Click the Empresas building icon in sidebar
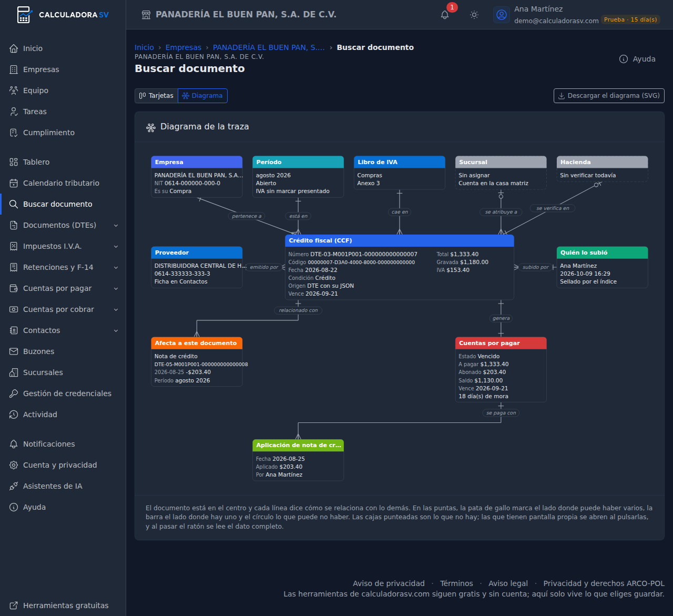Image resolution: width=673 pixels, height=616 pixels. pos(14,69)
